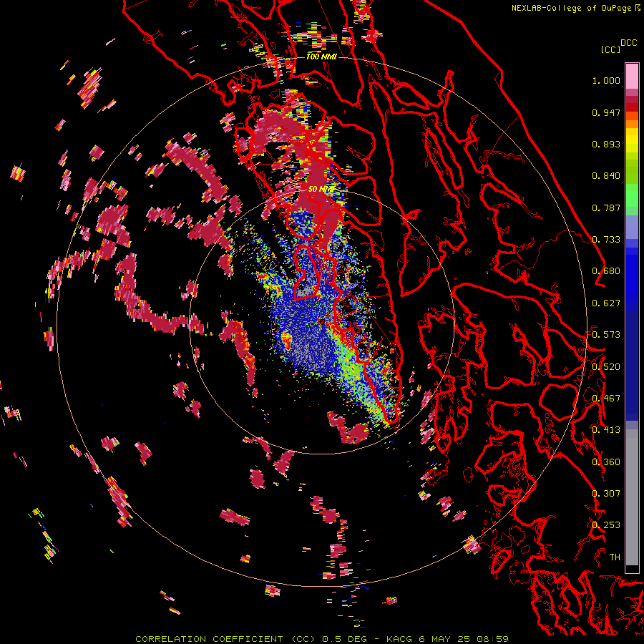
Task: Click the 0.467 colorbar label
Action: point(606,399)
